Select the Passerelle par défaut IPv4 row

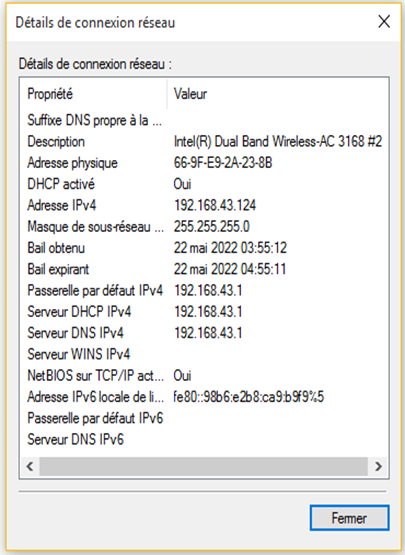[x=205, y=290]
